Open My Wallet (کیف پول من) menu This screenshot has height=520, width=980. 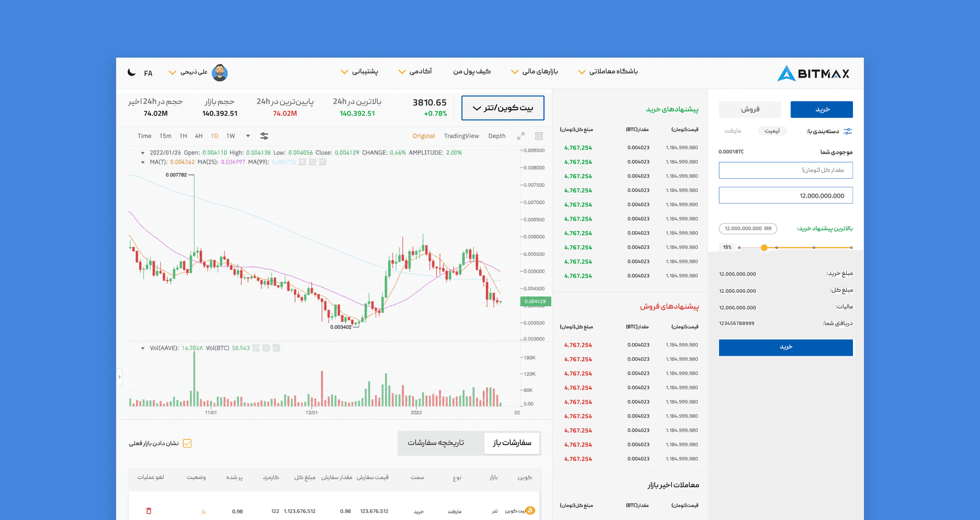click(x=472, y=71)
